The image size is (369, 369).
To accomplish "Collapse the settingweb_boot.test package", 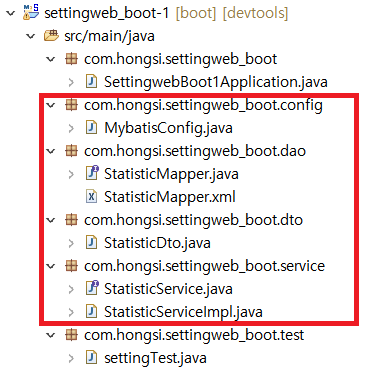I will tap(51, 335).
